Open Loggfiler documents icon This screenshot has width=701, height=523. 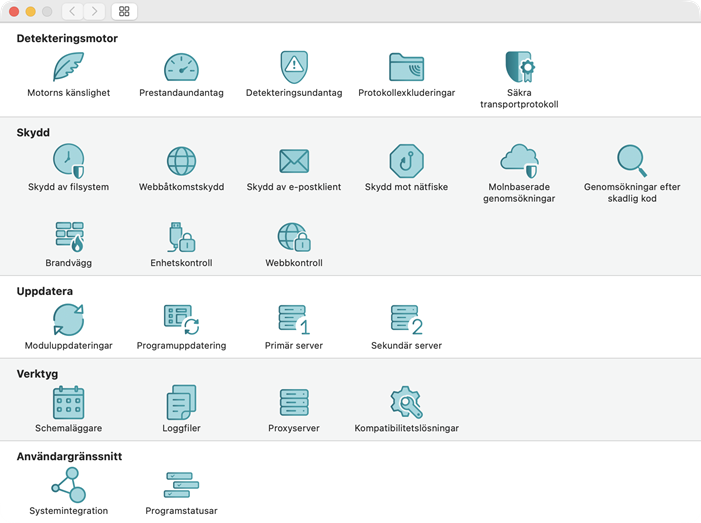[x=181, y=402]
